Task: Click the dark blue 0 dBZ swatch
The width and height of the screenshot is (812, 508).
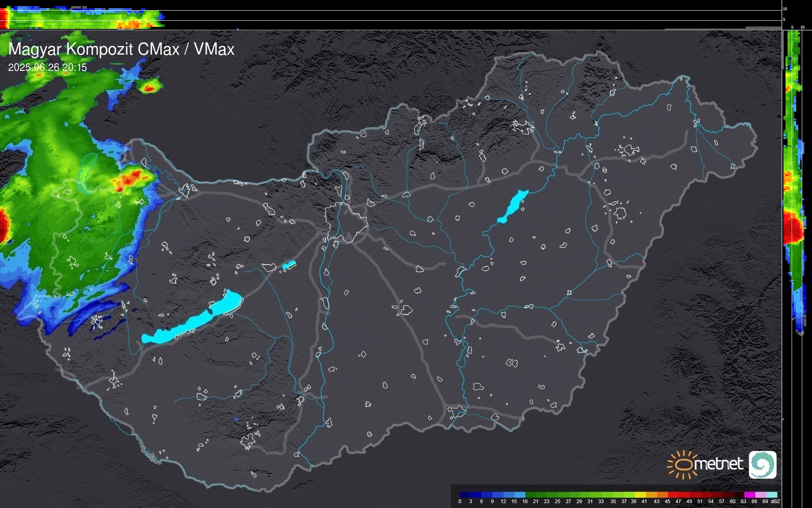Action: [463, 495]
